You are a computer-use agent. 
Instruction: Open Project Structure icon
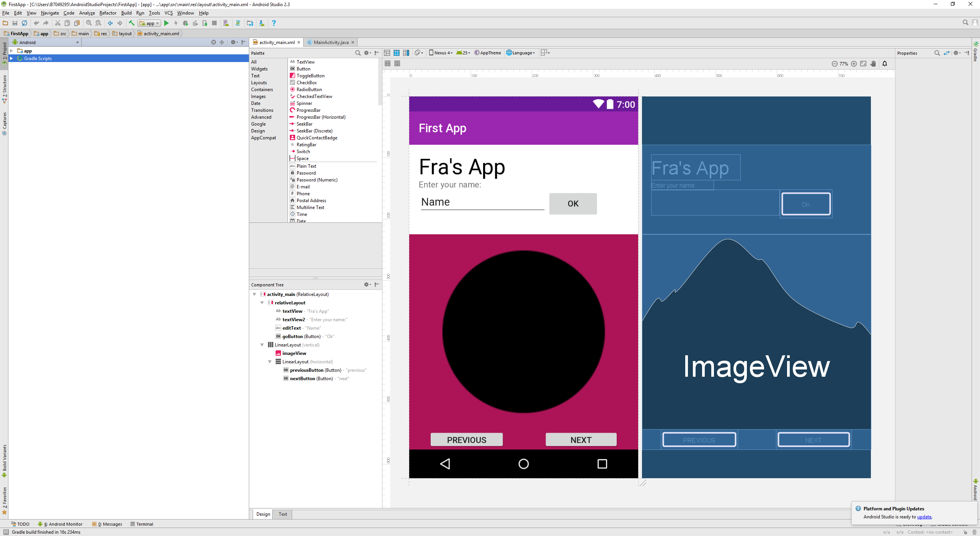(250, 23)
